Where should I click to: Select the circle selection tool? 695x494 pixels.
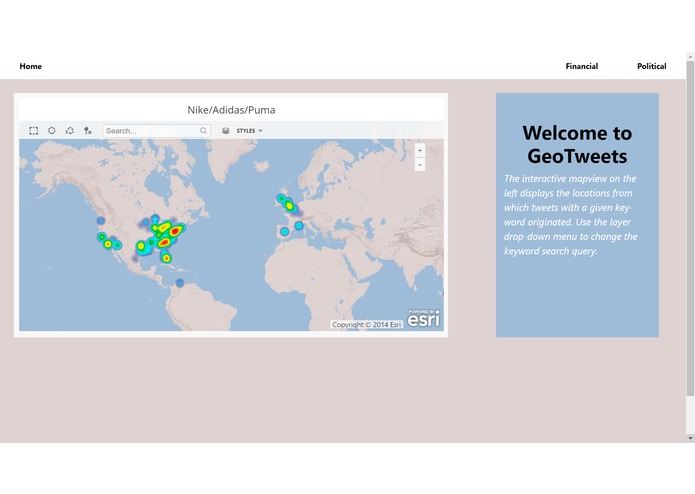coord(51,131)
